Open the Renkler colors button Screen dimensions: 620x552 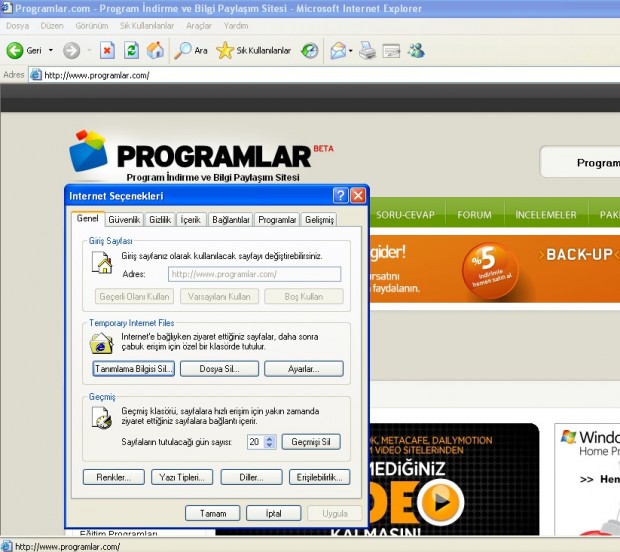click(114, 477)
